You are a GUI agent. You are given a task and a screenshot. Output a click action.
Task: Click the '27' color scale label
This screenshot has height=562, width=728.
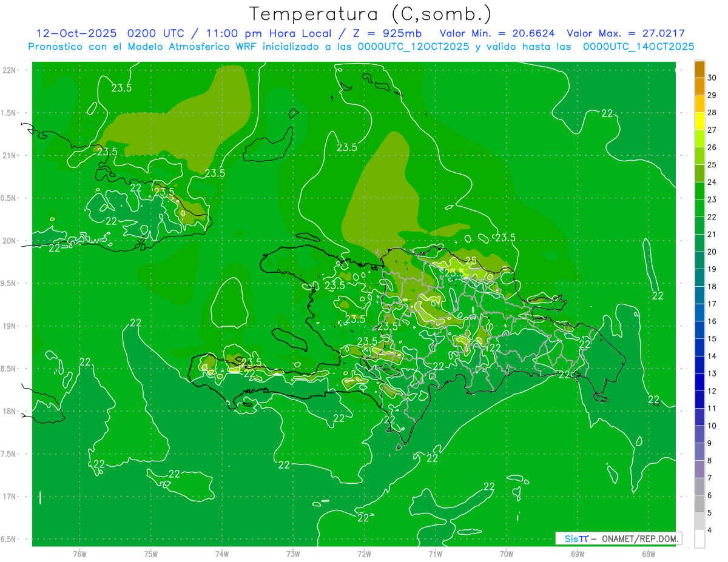[x=712, y=130]
